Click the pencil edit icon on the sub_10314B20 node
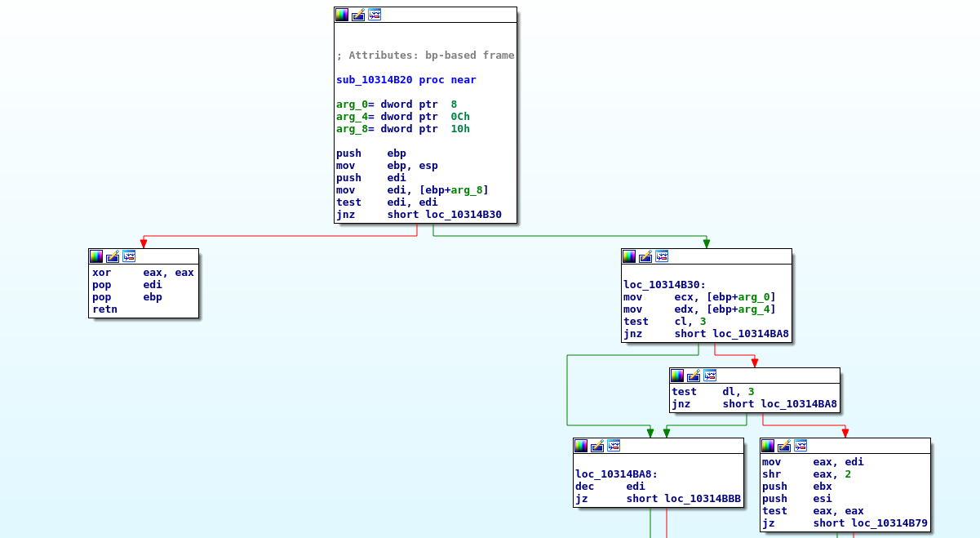Image resolution: width=980 pixels, height=538 pixels. [358, 15]
